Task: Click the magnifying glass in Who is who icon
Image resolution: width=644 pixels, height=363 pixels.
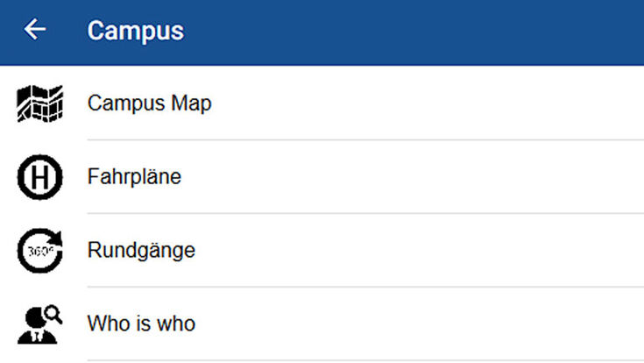Action: click(x=53, y=315)
